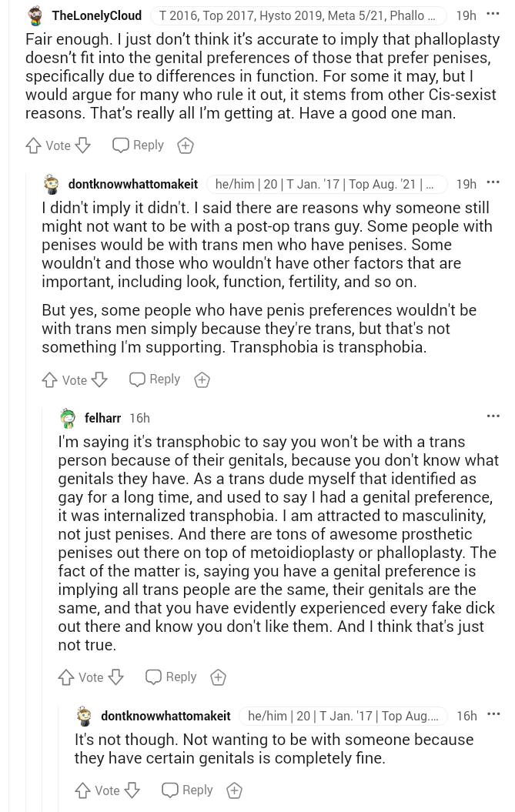Click TheLonelyCloud's avatar image
Viewport: 515px width, 812px height.
pyautogui.click(x=35, y=15)
